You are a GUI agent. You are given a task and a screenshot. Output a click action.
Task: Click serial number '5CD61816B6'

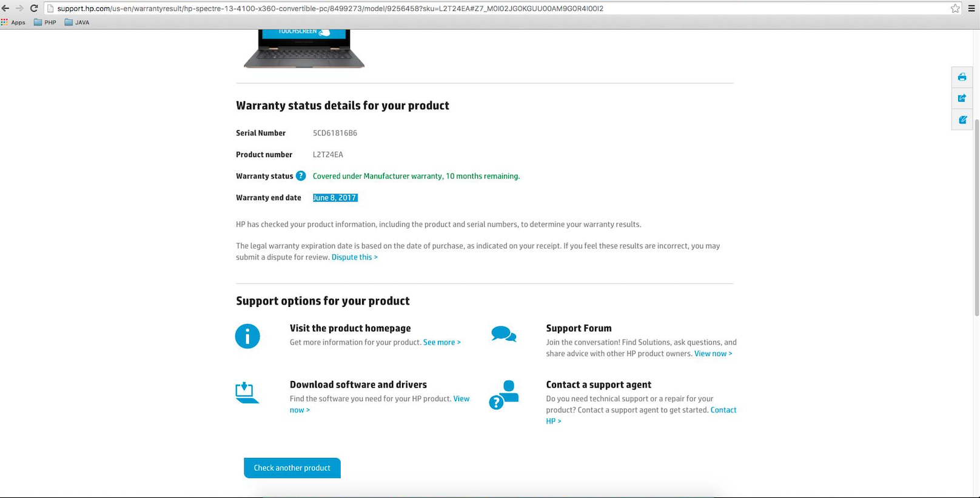point(335,133)
